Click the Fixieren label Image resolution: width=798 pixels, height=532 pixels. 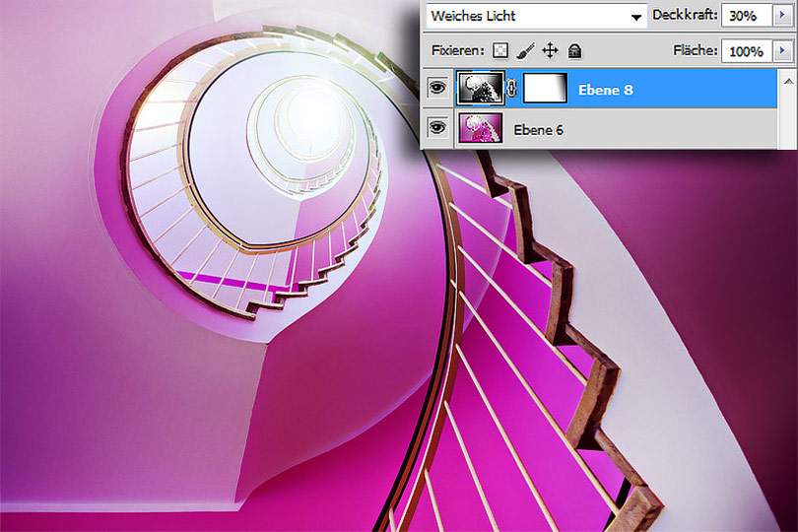click(x=457, y=51)
